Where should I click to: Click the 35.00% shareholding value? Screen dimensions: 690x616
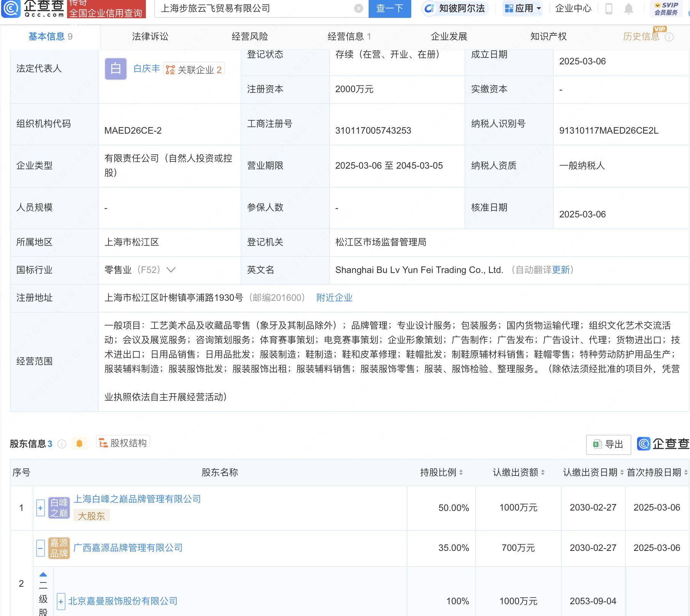pos(454,548)
